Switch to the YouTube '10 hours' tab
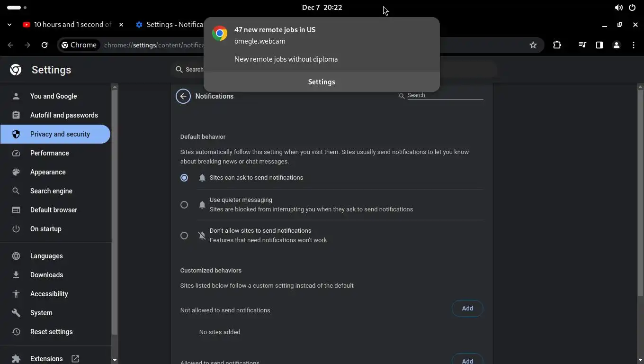Screen dimensions: 644x364 (x=71, y=25)
